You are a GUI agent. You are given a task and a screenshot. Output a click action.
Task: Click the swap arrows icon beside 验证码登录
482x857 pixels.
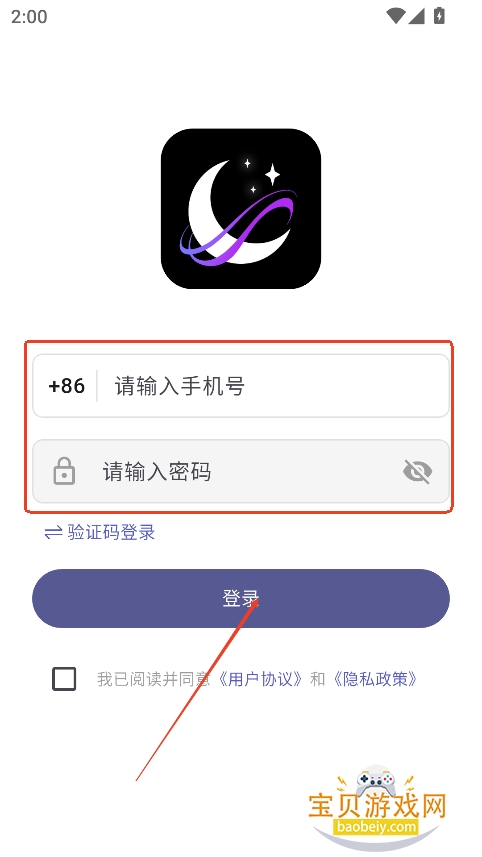pos(53,532)
